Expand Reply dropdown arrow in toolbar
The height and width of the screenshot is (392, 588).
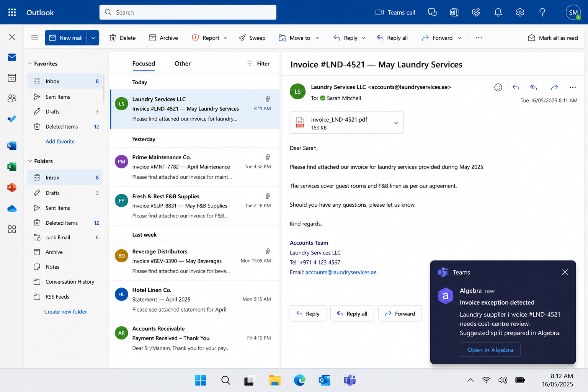point(363,38)
